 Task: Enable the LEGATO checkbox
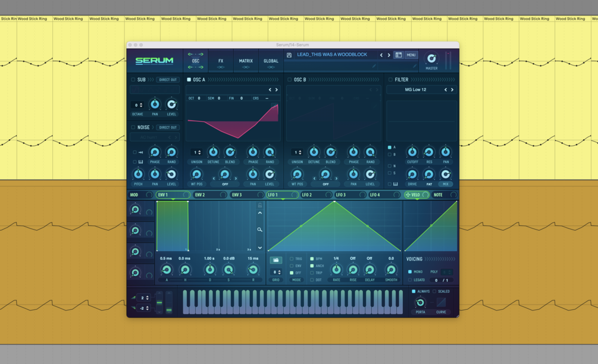pyautogui.click(x=410, y=280)
